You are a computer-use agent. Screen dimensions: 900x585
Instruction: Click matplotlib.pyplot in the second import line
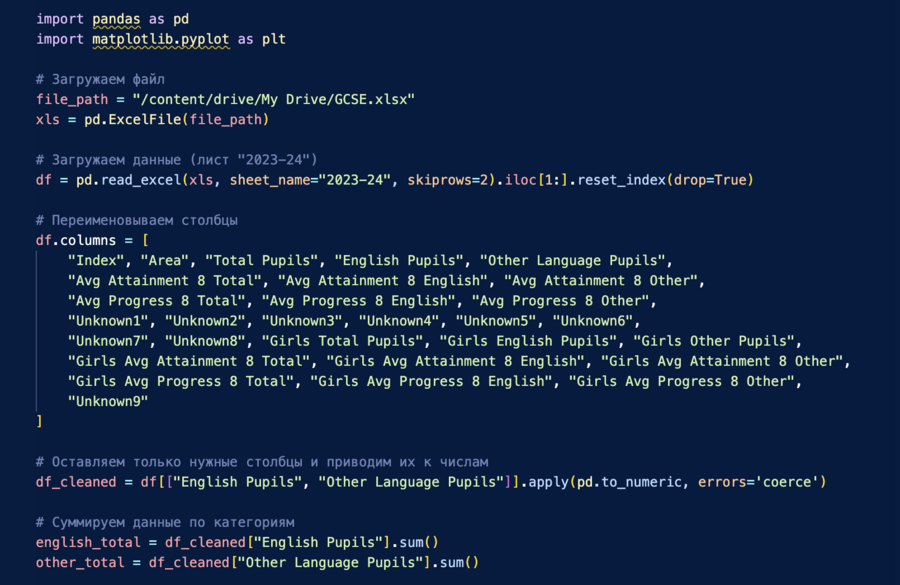pyautogui.click(x=160, y=39)
